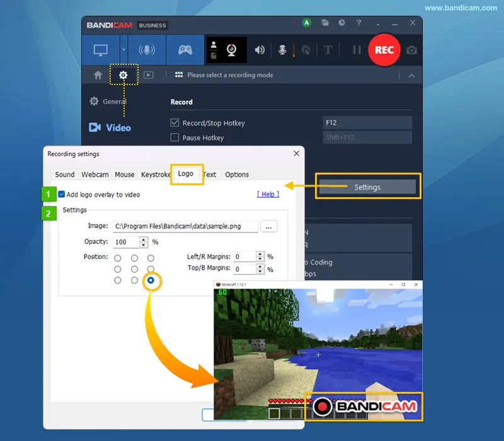The height and width of the screenshot is (441, 504).
Task: Click the speaker sound icon in toolbar
Action: [260, 50]
